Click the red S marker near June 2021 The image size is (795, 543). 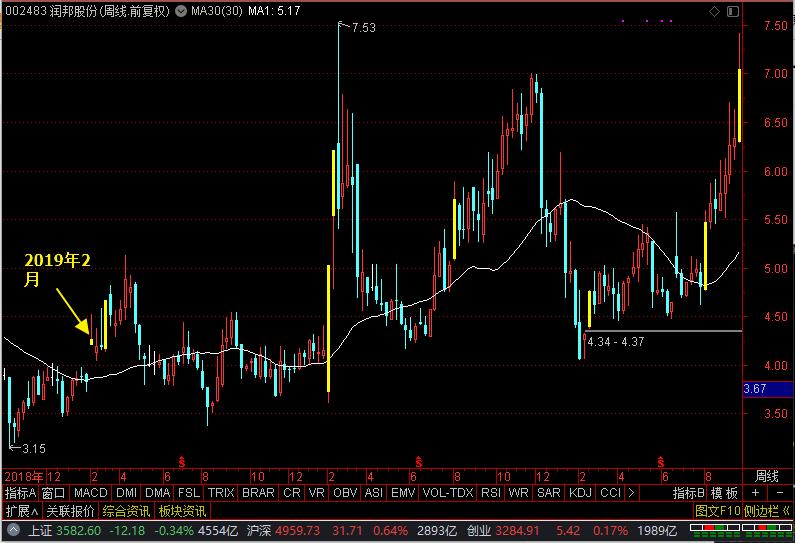coord(660,462)
